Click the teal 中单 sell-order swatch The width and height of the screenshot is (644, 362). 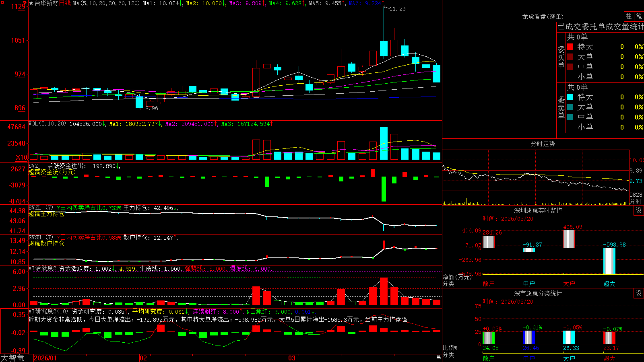point(570,117)
